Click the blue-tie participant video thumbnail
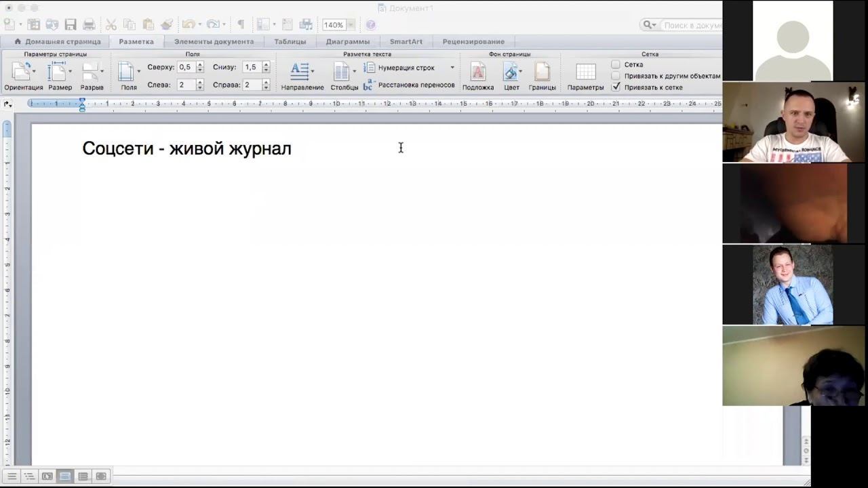The width and height of the screenshot is (868, 488). [793, 285]
